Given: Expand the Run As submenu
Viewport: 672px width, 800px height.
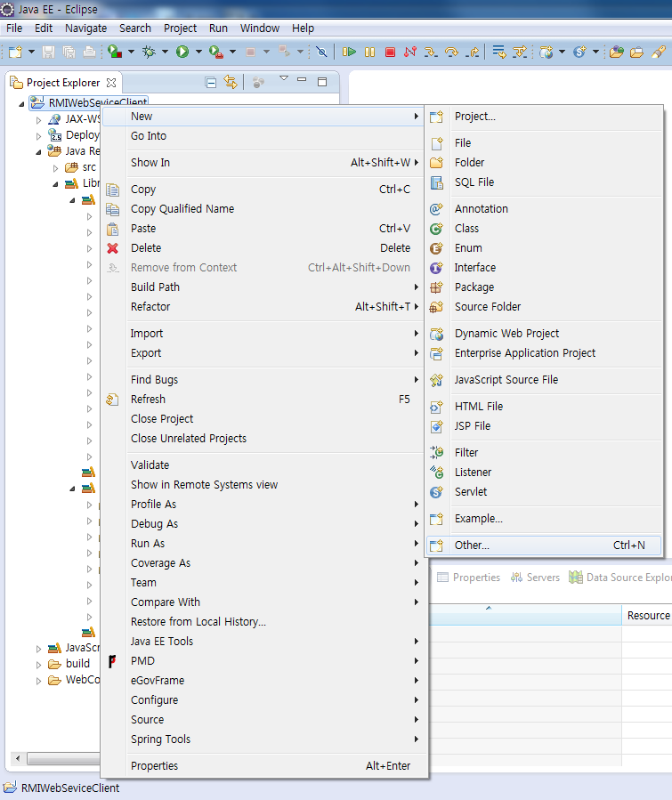Looking at the screenshot, I should tap(148, 544).
